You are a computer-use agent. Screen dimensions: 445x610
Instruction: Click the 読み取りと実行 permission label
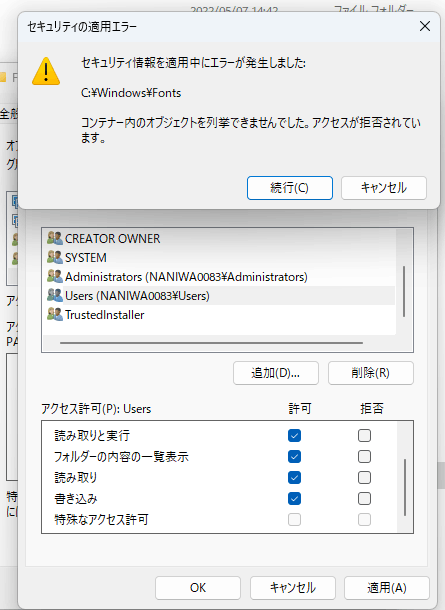point(92,435)
